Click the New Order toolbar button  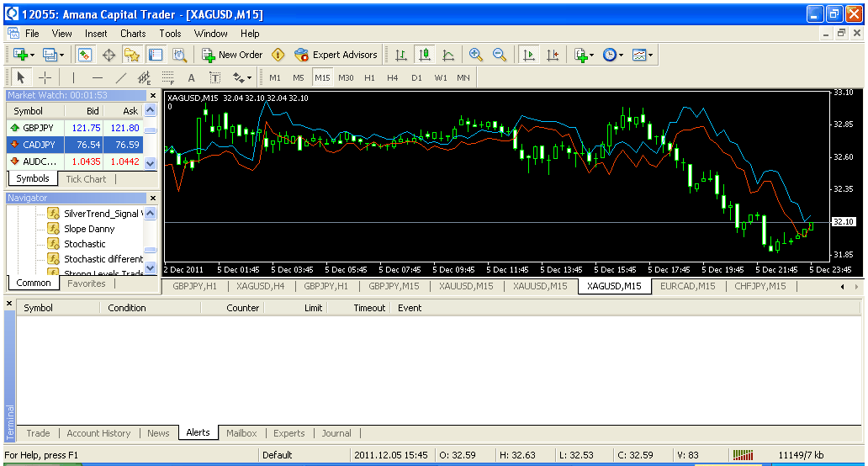pos(232,55)
